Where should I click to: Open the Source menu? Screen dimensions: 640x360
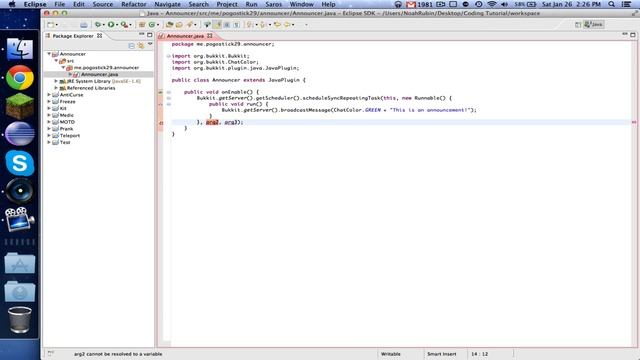click(x=102, y=4)
